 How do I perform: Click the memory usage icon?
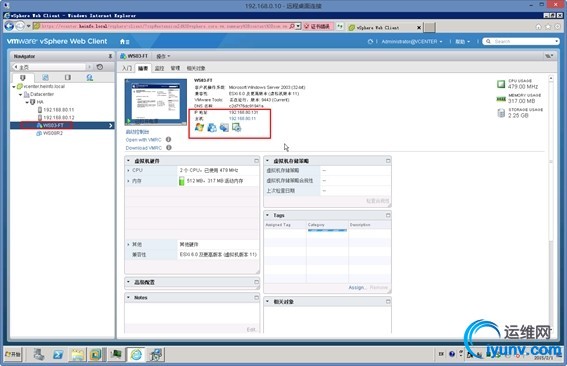tap(501, 99)
